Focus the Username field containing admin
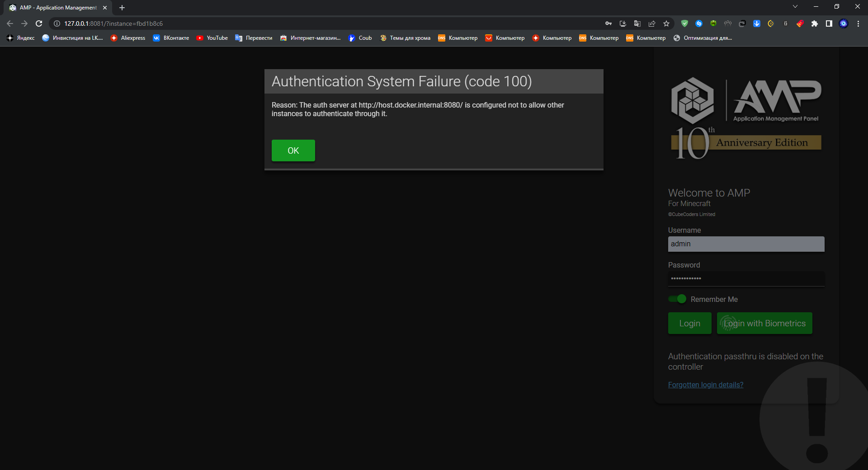The image size is (868, 470). pos(746,244)
